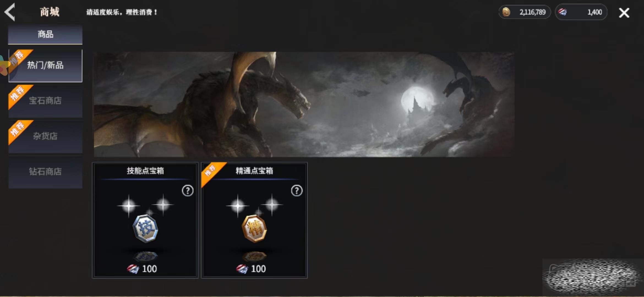This screenshot has height=297, width=644.
Task: Tap the diamond currency icon in top bar
Action: (562, 12)
